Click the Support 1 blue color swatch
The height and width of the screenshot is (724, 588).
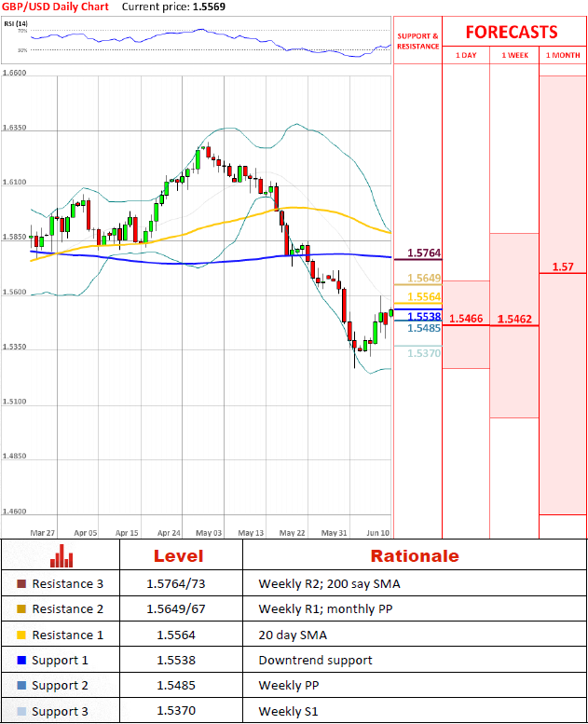[21, 661]
